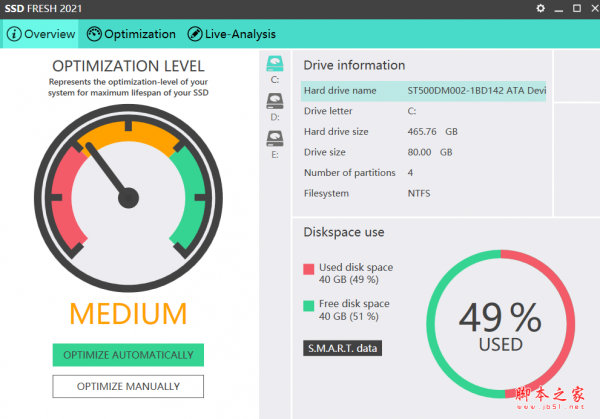Click the optimization level gauge
This screenshot has height=419, width=600.
(x=128, y=198)
